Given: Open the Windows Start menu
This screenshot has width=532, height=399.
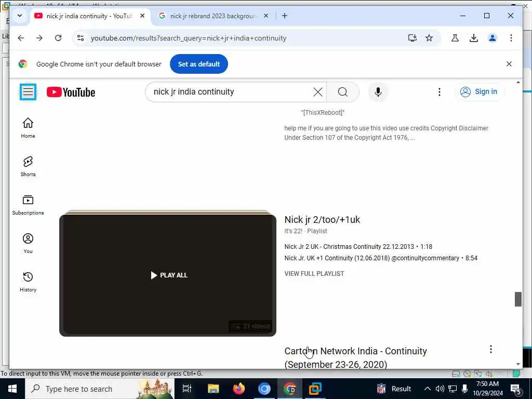Looking at the screenshot, I should click(12, 389).
